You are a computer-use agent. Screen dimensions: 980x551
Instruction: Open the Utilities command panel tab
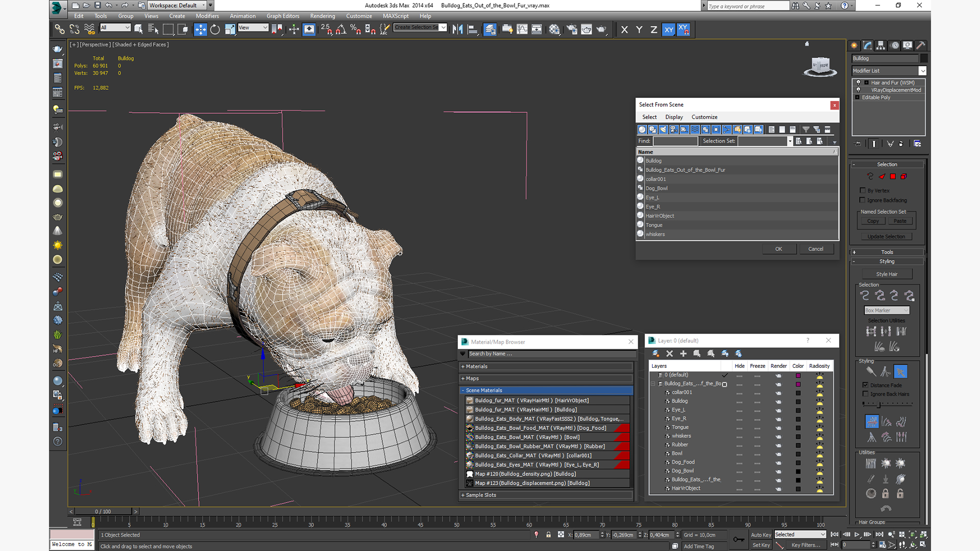[921, 45]
